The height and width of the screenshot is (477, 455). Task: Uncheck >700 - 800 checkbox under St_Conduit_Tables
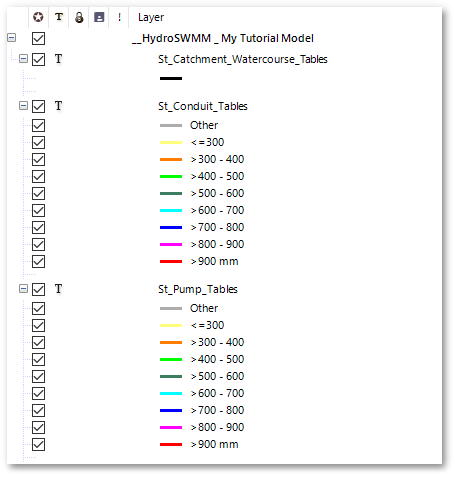38,228
